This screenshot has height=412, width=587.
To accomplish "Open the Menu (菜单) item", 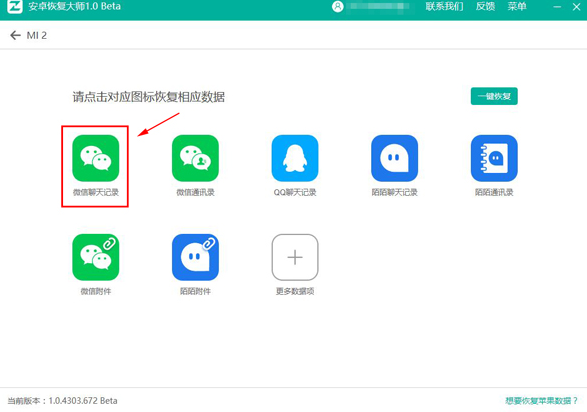I will (517, 6).
